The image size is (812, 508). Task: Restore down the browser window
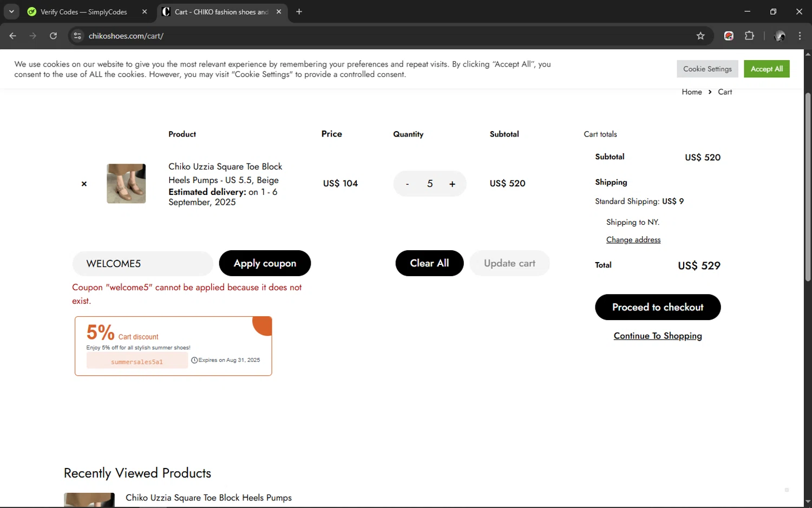pos(773,11)
